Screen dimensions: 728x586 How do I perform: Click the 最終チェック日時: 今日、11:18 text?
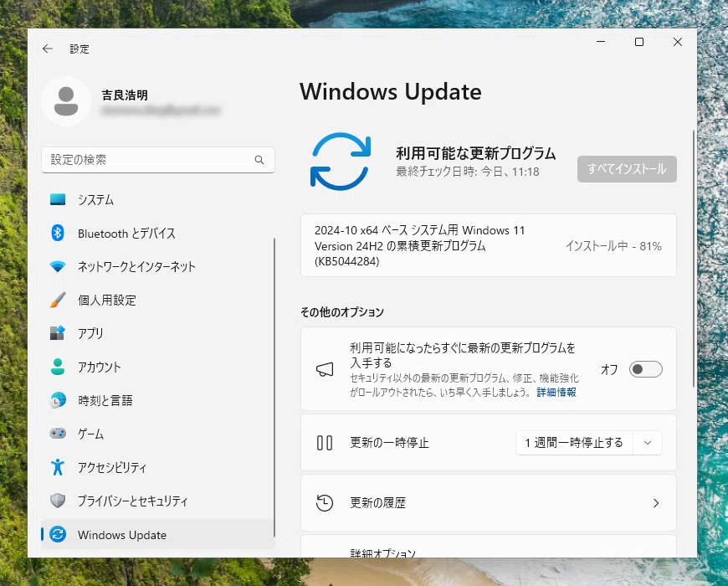tap(468, 172)
